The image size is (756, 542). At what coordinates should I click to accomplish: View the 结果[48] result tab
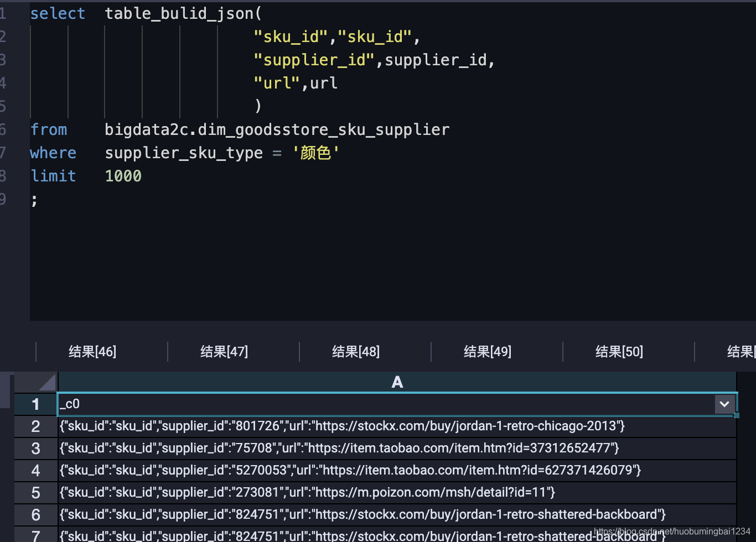pos(355,351)
